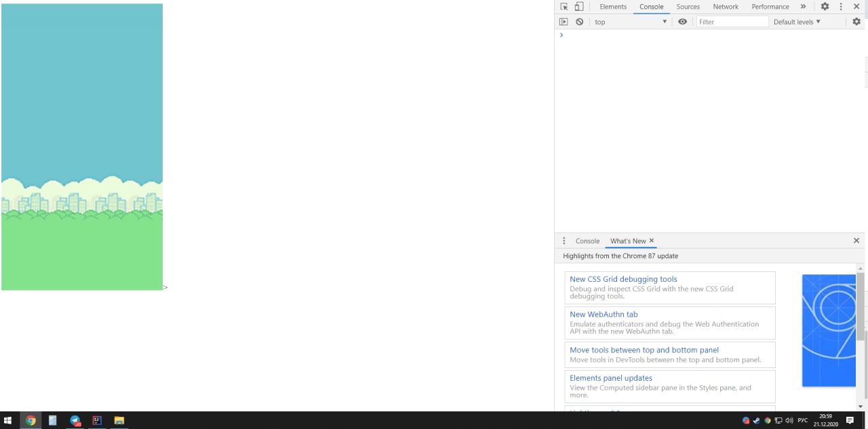Click the РУС language indicator
Image resolution: width=868 pixels, height=429 pixels.
point(803,420)
